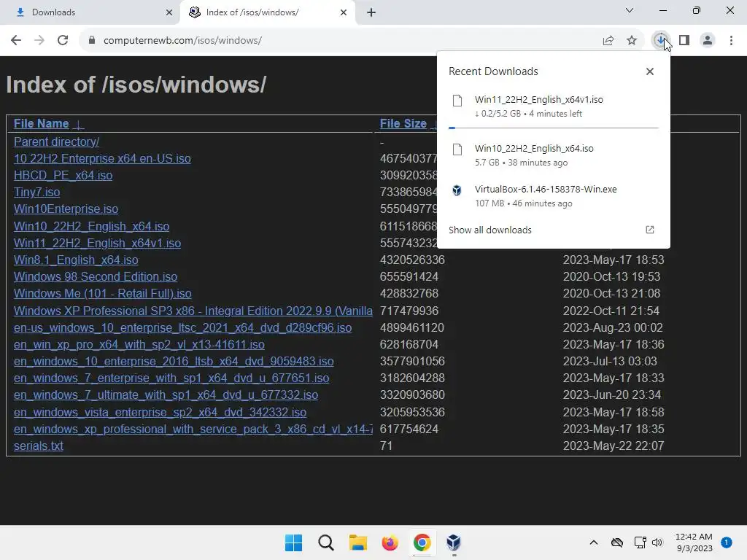Download en_windows_vista_enterprise_sp2 iso
The height and width of the screenshot is (560, 747).
(x=160, y=413)
